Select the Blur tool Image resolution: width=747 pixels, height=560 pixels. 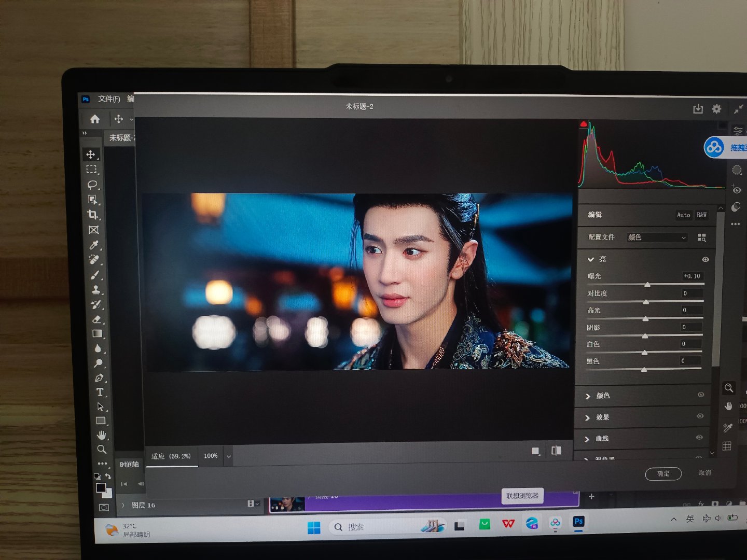click(98, 348)
